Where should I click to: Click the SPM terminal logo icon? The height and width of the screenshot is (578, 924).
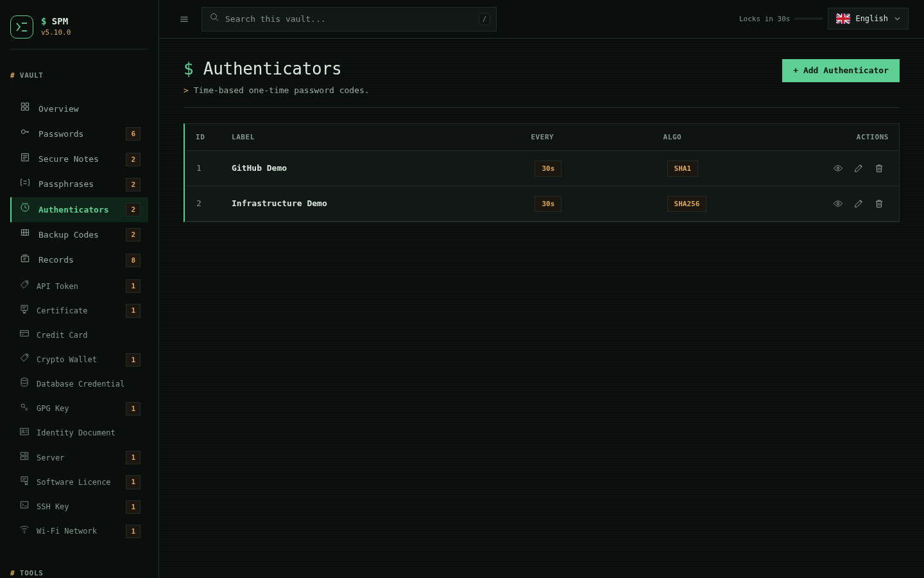22,27
